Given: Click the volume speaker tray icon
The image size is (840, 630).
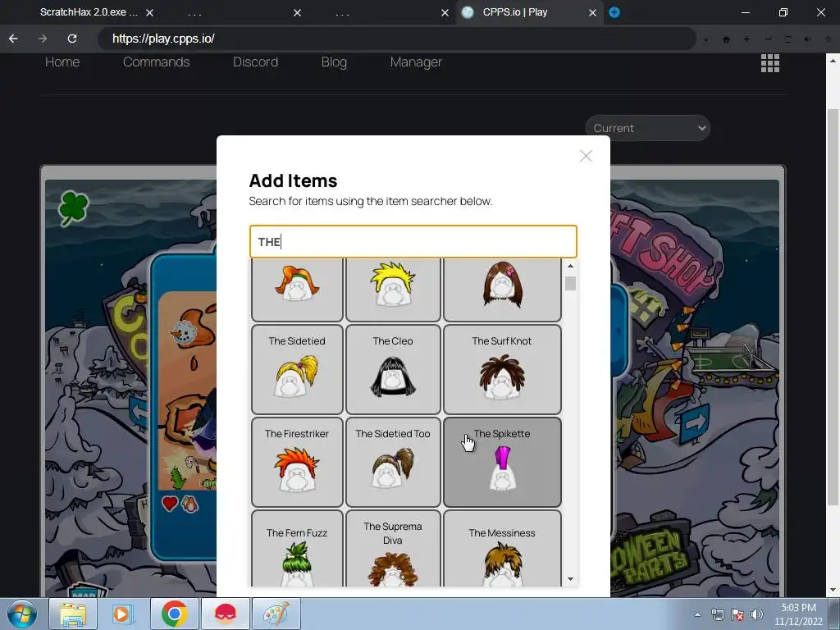Looking at the screenshot, I should (x=757, y=614).
